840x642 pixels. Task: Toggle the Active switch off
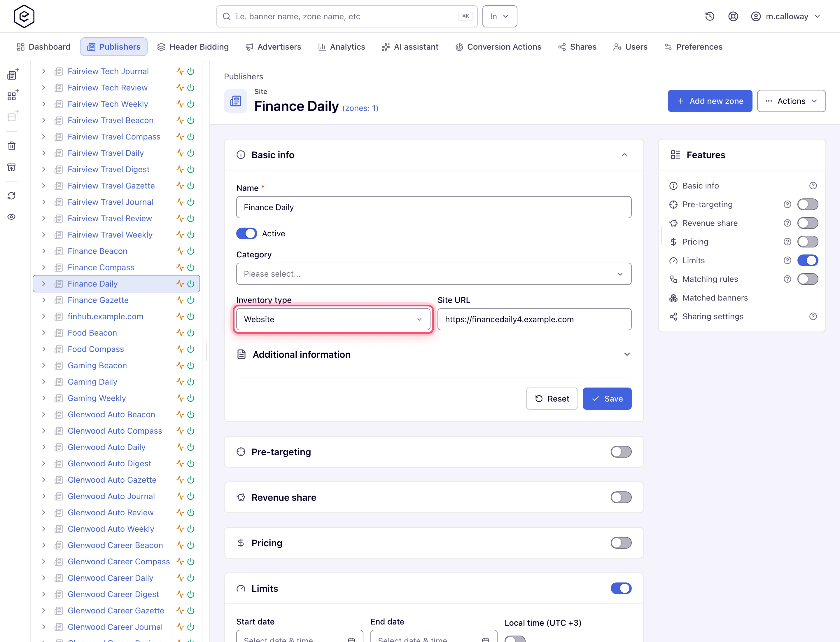(x=246, y=233)
